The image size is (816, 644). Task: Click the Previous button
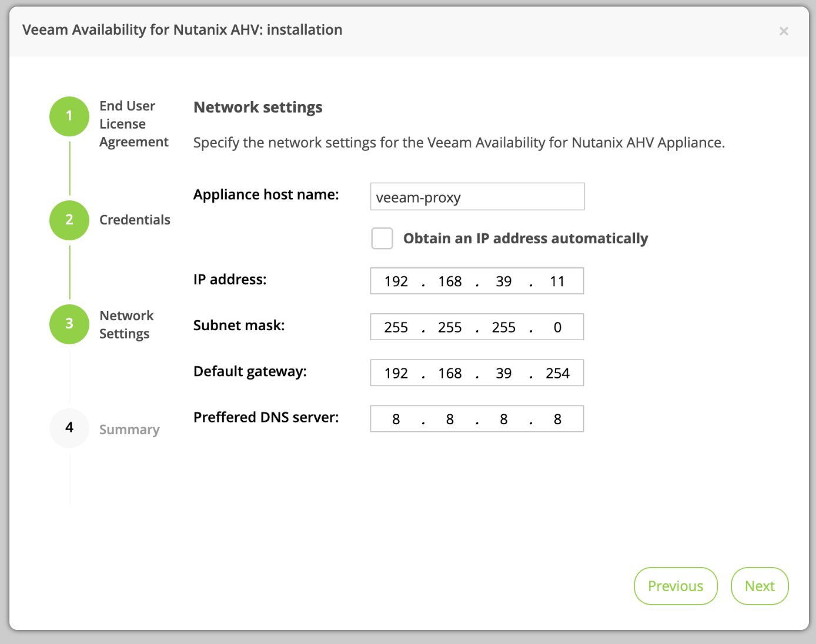coord(675,586)
